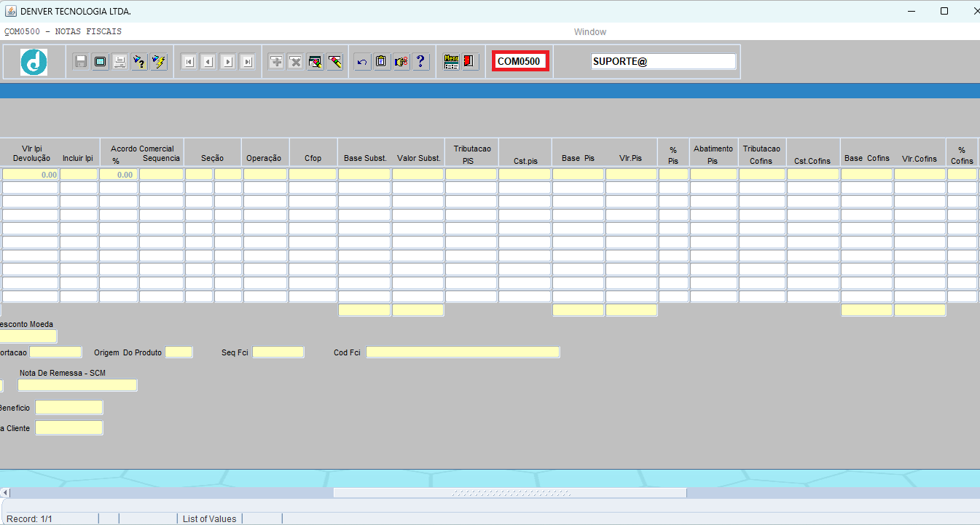Go to the next record
This screenshot has height=525, width=980.
tap(228, 62)
